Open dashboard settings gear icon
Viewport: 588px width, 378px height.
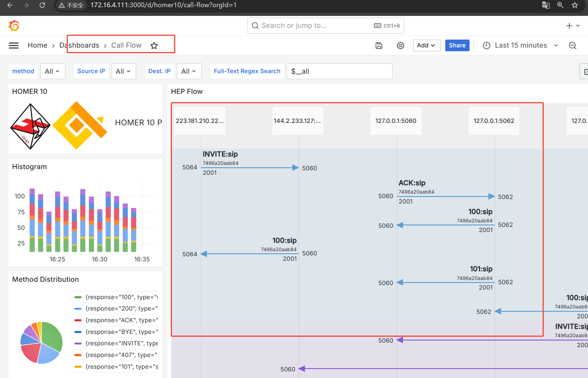click(x=401, y=46)
